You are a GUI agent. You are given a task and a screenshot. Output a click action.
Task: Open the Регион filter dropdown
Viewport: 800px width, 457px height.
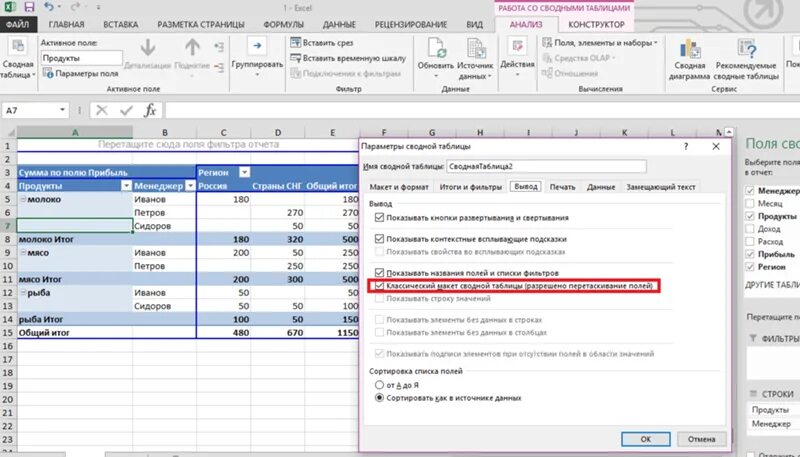click(x=244, y=172)
